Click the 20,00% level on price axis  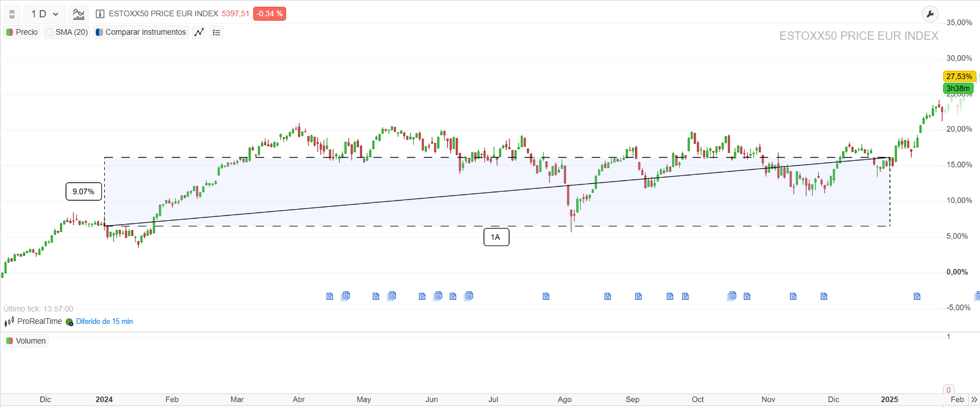click(959, 129)
